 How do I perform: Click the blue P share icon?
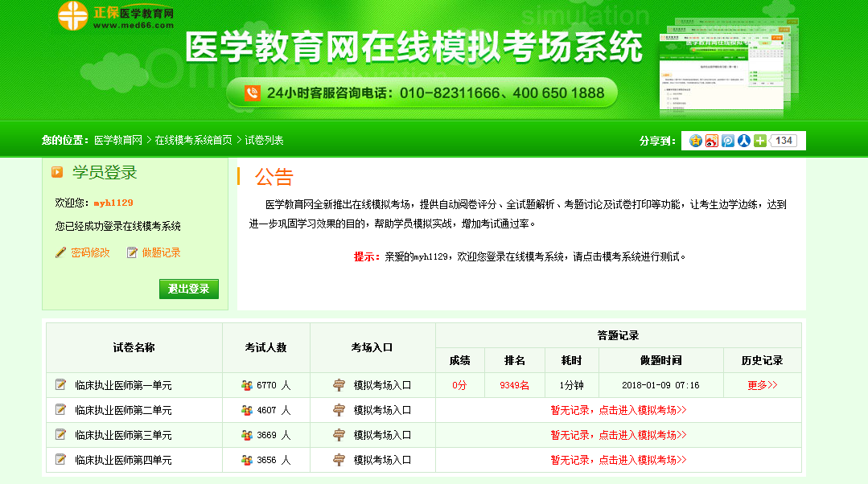click(x=726, y=140)
